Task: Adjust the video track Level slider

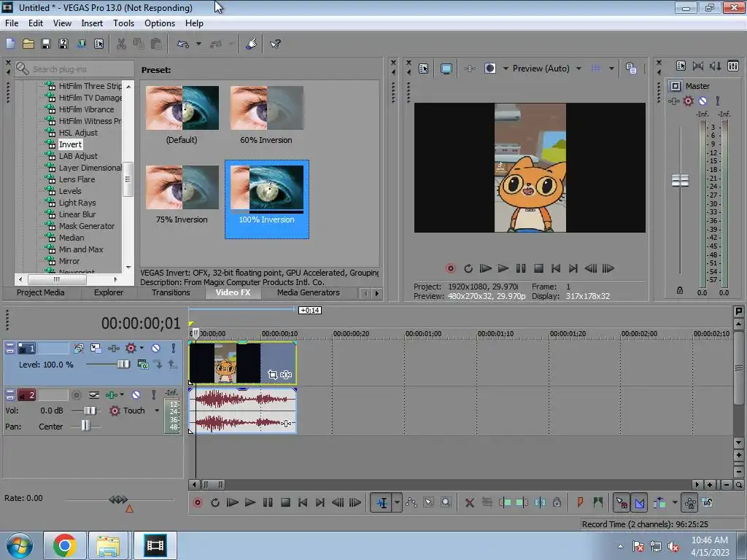Action: (x=123, y=365)
